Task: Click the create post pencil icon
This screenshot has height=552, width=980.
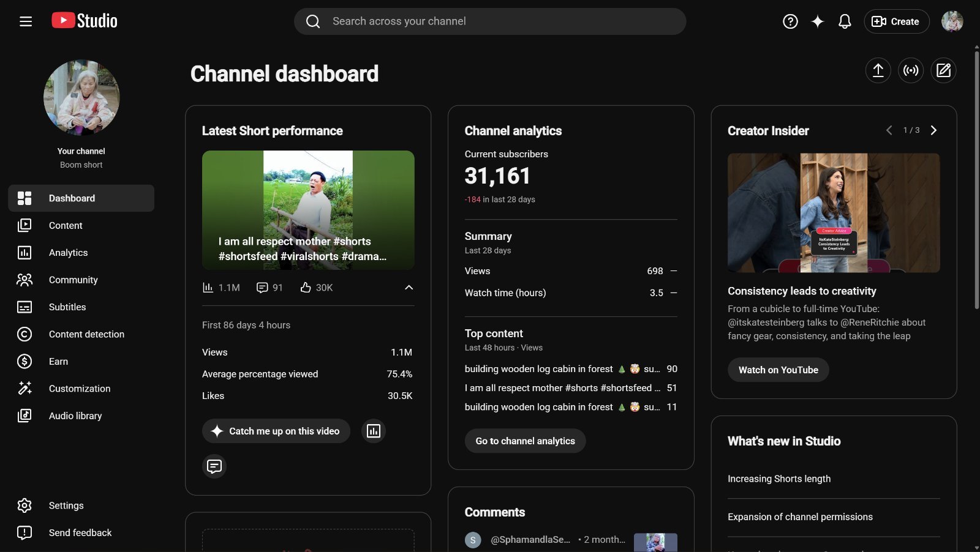Action: [x=943, y=70]
